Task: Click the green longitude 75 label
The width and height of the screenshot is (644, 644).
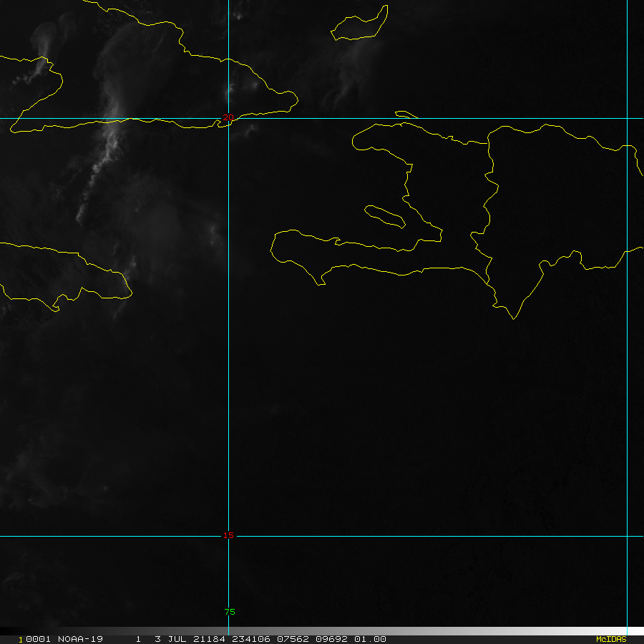Action: pyautogui.click(x=229, y=612)
